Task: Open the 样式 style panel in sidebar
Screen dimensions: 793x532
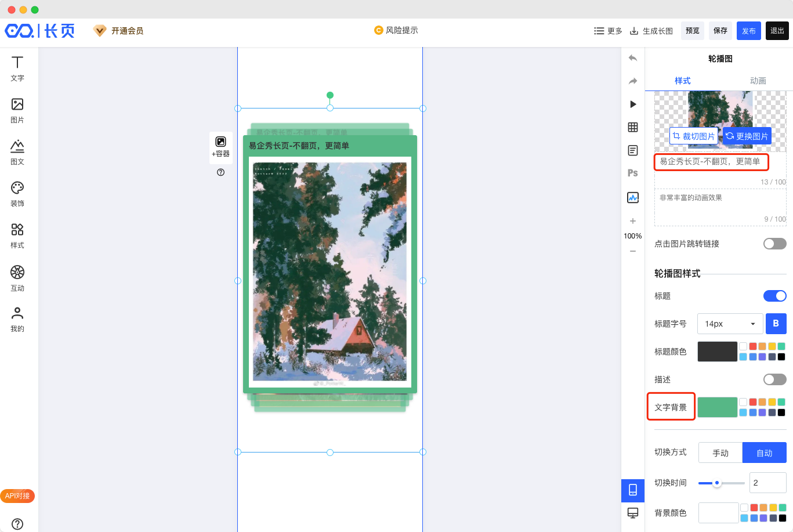Action: (17, 236)
